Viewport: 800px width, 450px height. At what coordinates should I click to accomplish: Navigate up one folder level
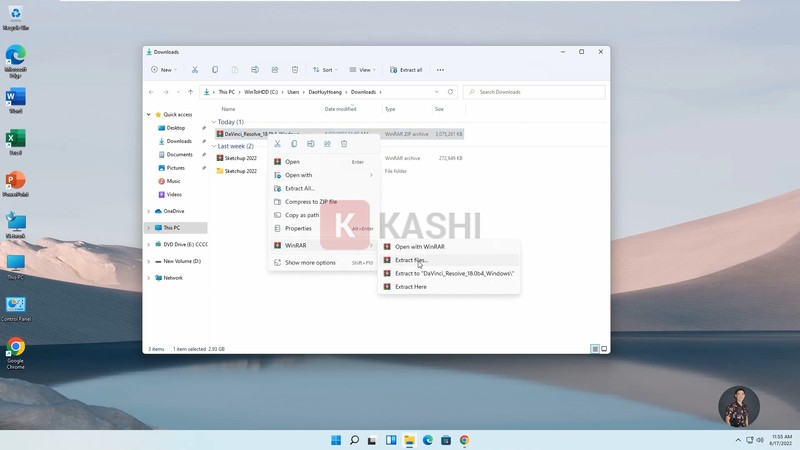(x=191, y=92)
